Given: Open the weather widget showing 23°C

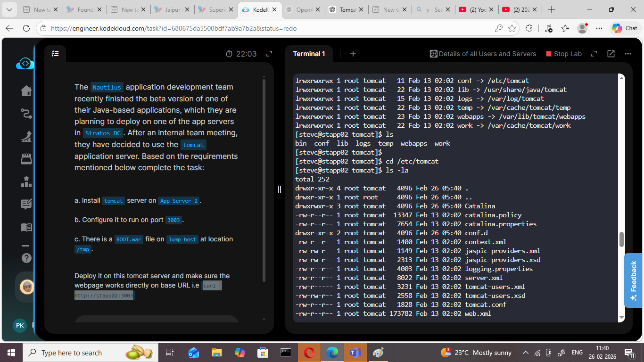Looking at the screenshot, I should point(476,353).
